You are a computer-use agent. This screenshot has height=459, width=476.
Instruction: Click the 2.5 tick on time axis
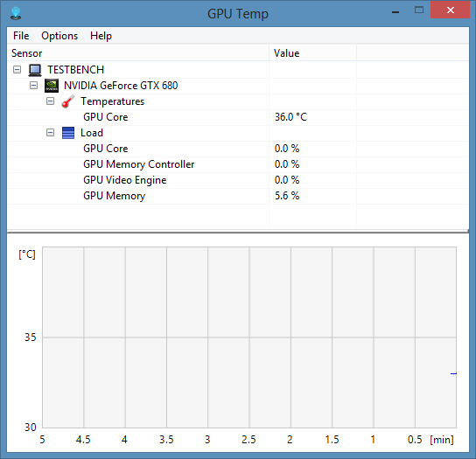click(248, 439)
